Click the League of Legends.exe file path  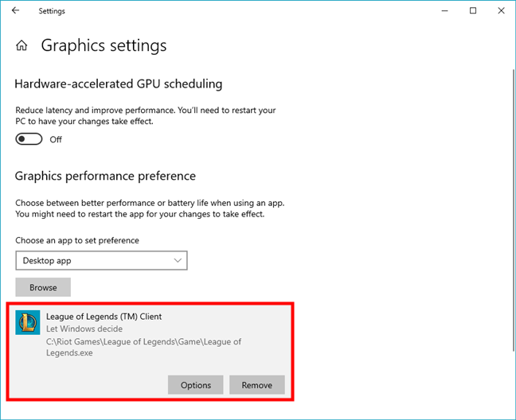click(143, 347)
